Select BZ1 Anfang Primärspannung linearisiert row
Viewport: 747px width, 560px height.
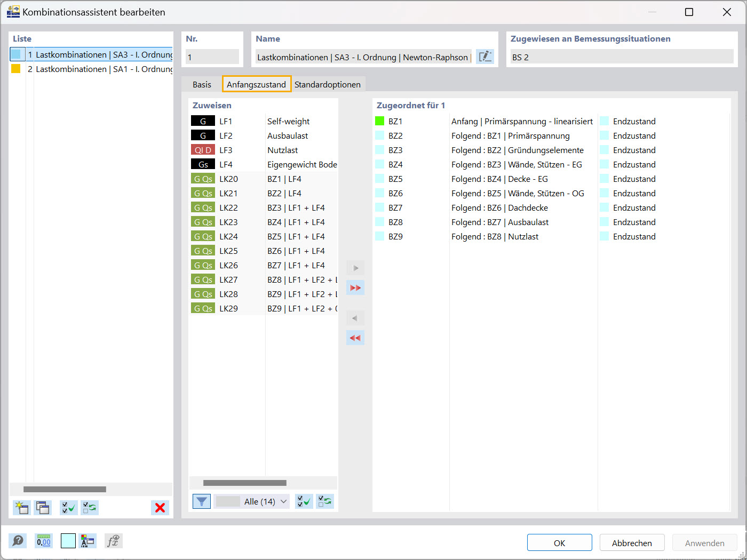(x=551, y=121)
